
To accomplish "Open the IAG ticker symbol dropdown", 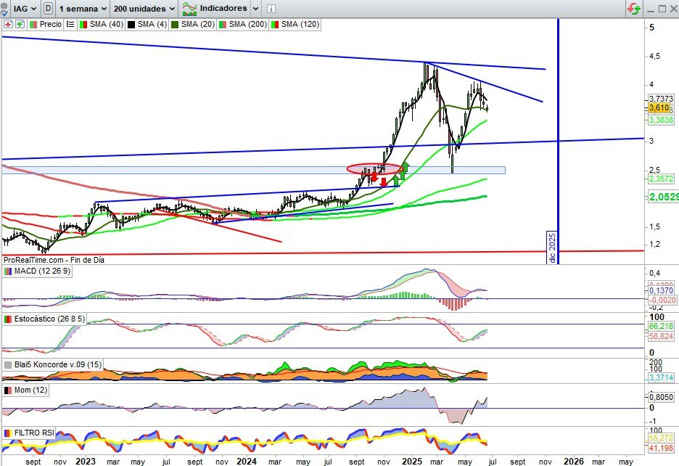I will [24, 8].
